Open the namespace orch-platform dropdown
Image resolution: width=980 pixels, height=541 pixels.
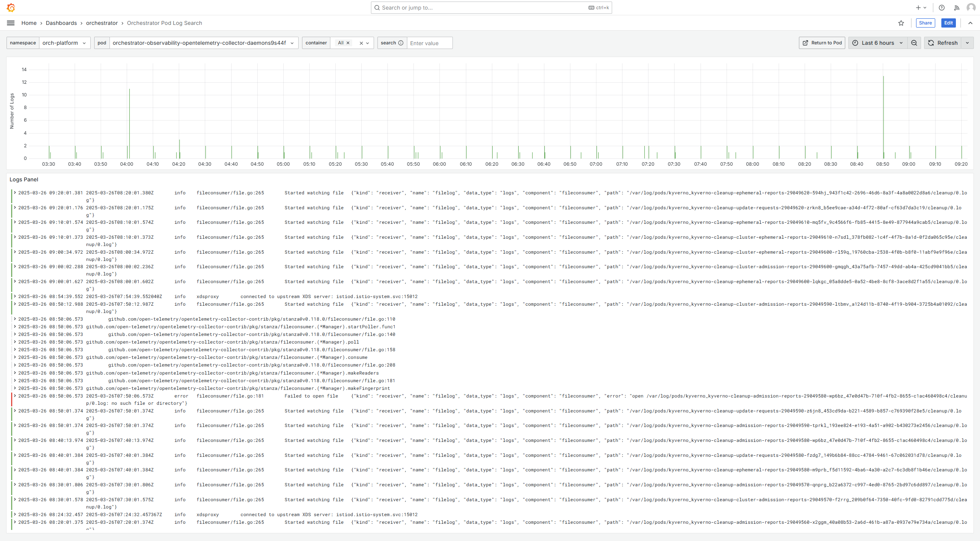click(64, 43)
